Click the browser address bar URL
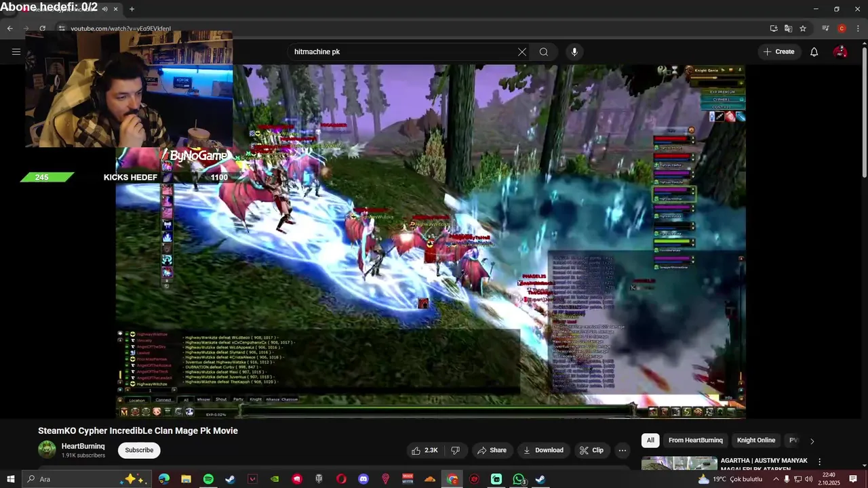The image size is (868, 488). click(x=121, y=28)
